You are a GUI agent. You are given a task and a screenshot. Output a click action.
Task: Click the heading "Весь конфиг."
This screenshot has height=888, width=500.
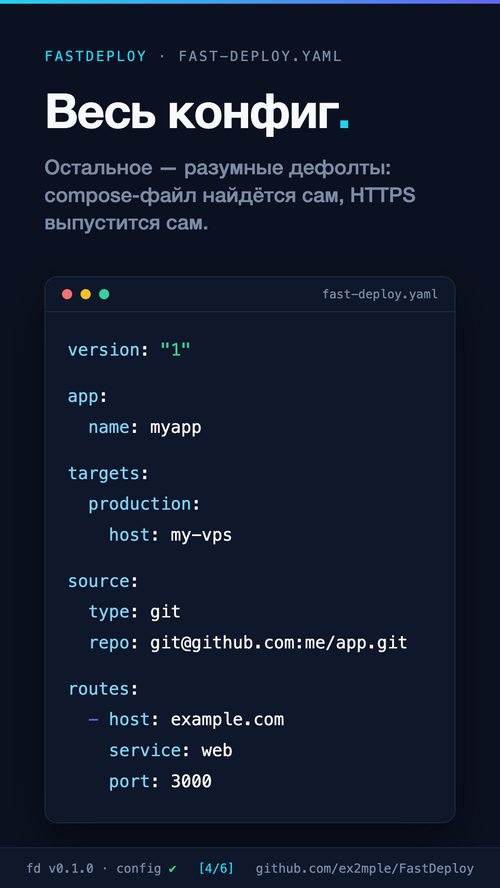197,112
